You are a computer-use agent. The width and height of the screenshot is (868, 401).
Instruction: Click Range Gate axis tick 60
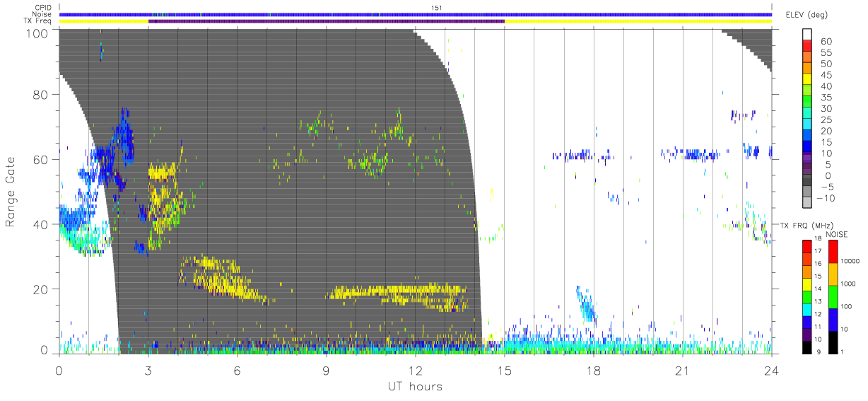(x=41, y=159)
